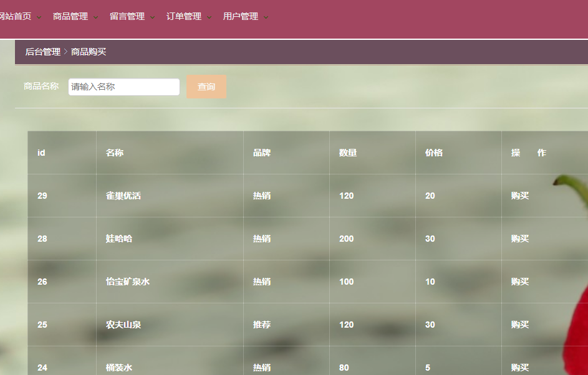This screenshot has height=375, width=588.
Task: Open the 留言管理 menu
Action: [x=127, y=16]
